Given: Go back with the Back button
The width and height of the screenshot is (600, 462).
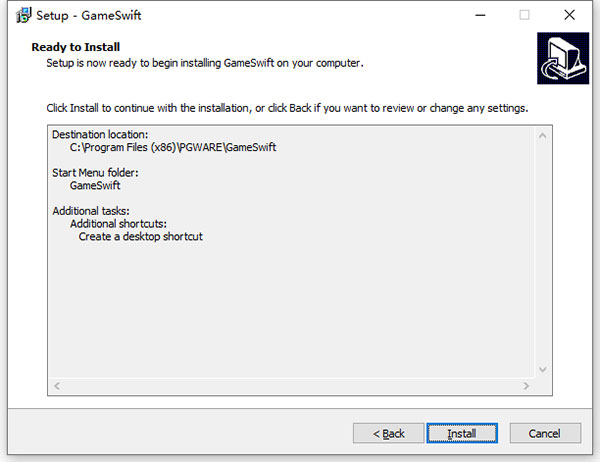Looking at the screenshot, I should (x=388, y=433).
